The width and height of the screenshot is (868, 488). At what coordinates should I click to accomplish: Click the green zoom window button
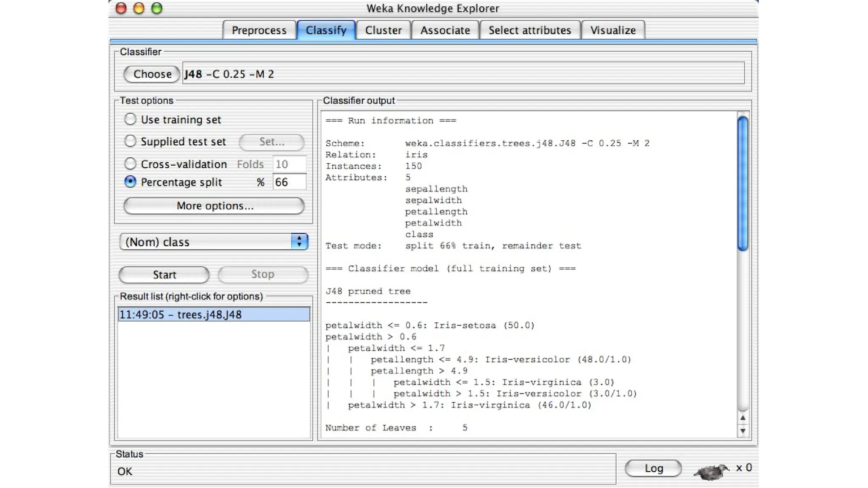point(157,8)
